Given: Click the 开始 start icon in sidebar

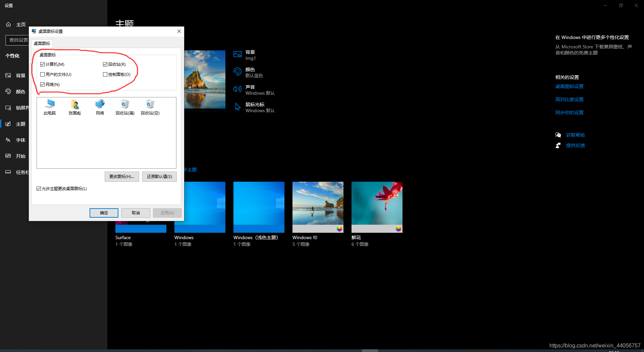Looking at the screenshot, I should click(8, 156).
